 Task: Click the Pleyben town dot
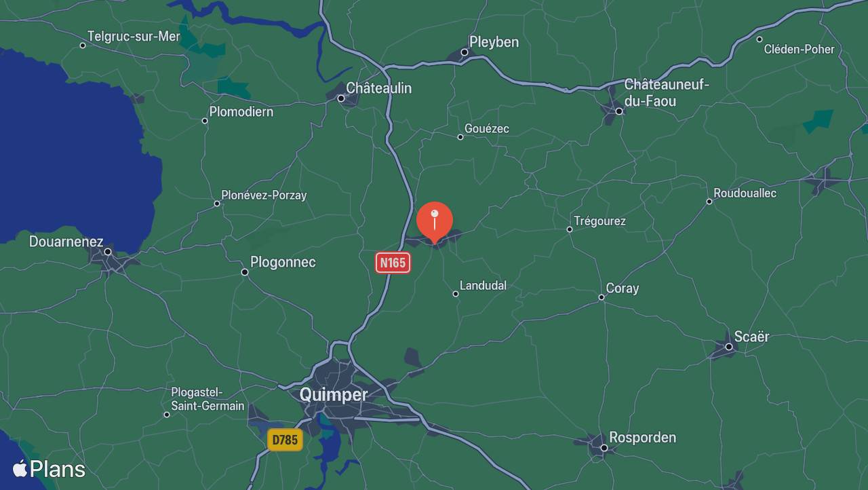(465, 52)
